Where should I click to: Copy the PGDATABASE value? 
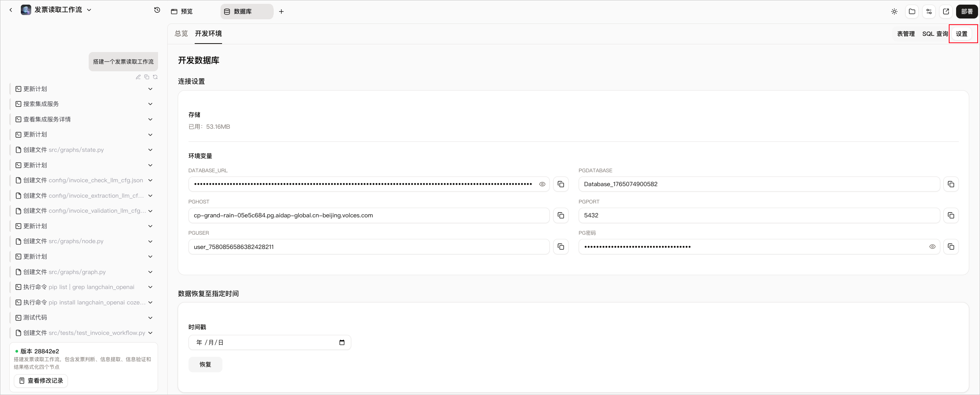coord(951,184)
